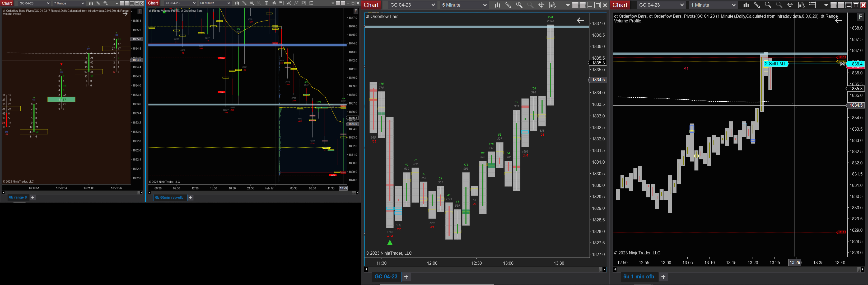The image size is (868, 285).
Task: Open Data Box icon on 5 Minute chart
Action: click(552, 5)
